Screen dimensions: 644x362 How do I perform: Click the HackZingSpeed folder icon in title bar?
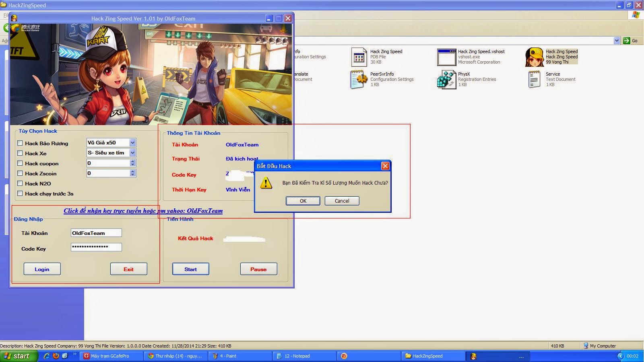pos(4,5)
